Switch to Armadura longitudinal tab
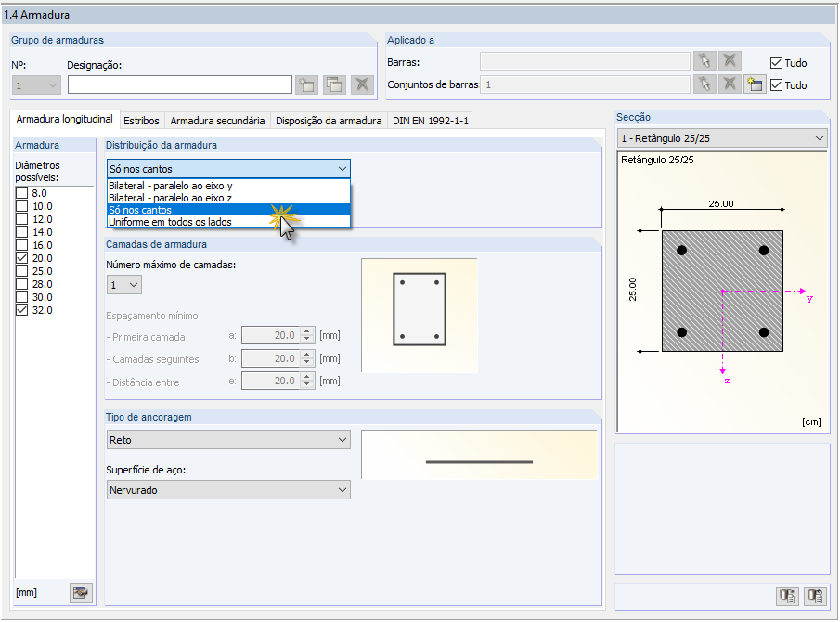Screen dimensions: 840x622 [64, 119]
